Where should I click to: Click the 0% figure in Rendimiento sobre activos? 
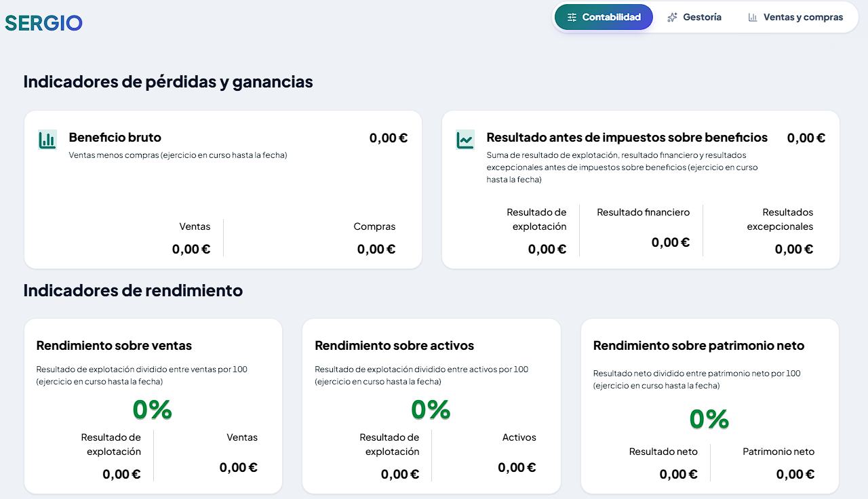(x=431, y=410)
